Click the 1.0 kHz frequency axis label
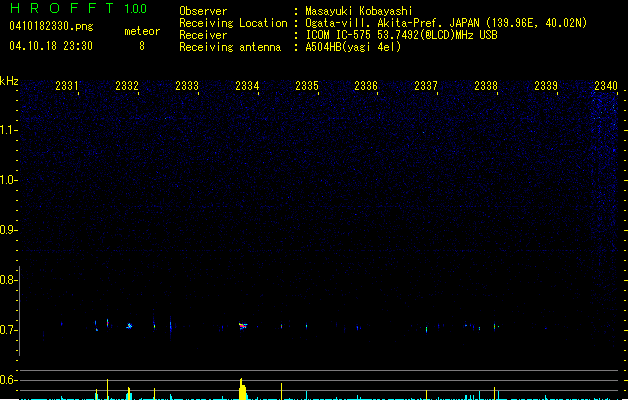 point(8,180)
